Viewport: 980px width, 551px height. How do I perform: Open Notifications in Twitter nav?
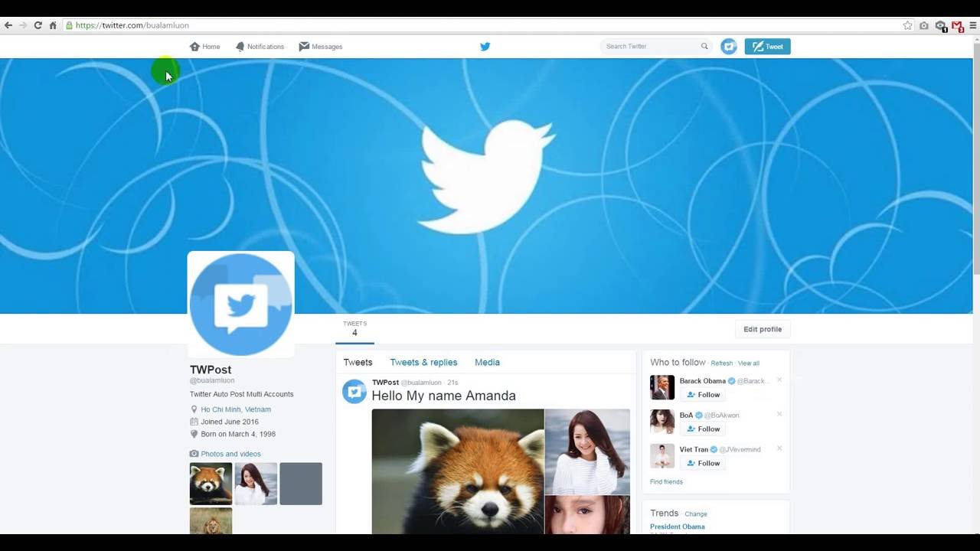tap(260, 47)
